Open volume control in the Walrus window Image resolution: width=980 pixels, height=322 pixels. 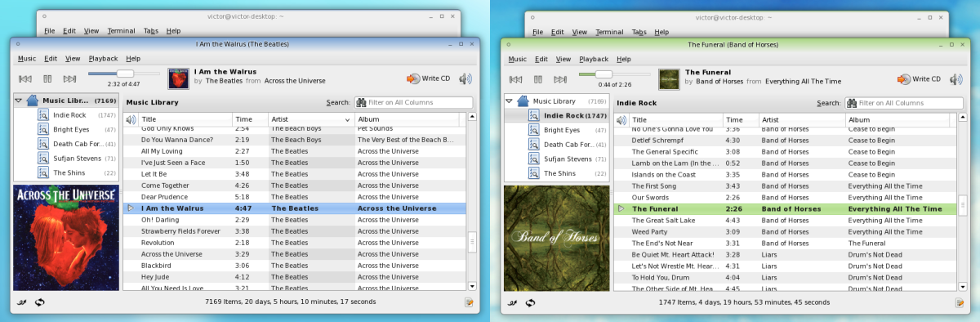click(x=465, y=78)
